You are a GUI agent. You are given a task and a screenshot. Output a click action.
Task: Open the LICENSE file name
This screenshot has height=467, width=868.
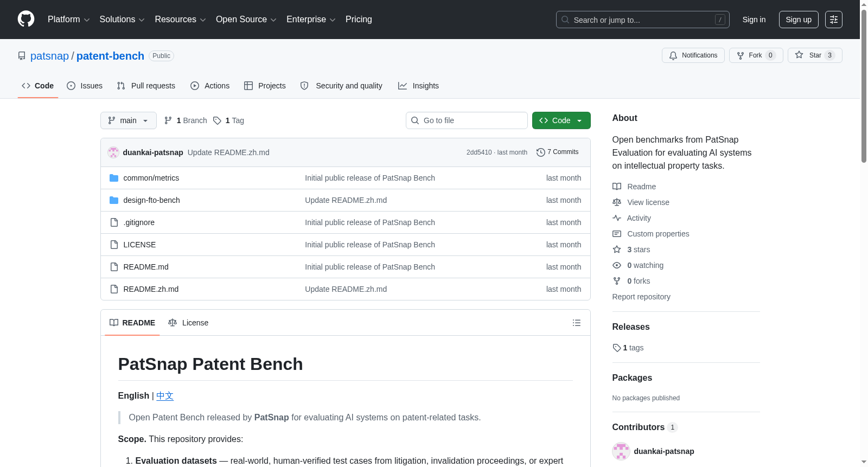click(x=139, y=245)
